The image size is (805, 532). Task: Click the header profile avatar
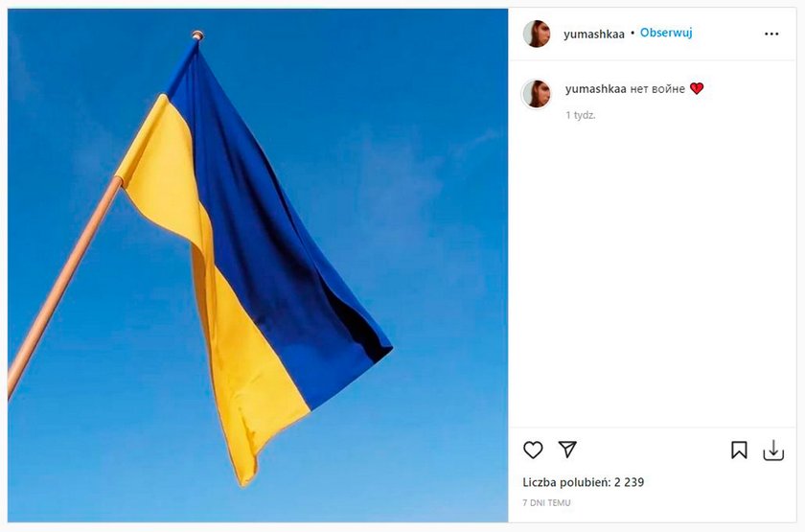click(x=537, y=34)
